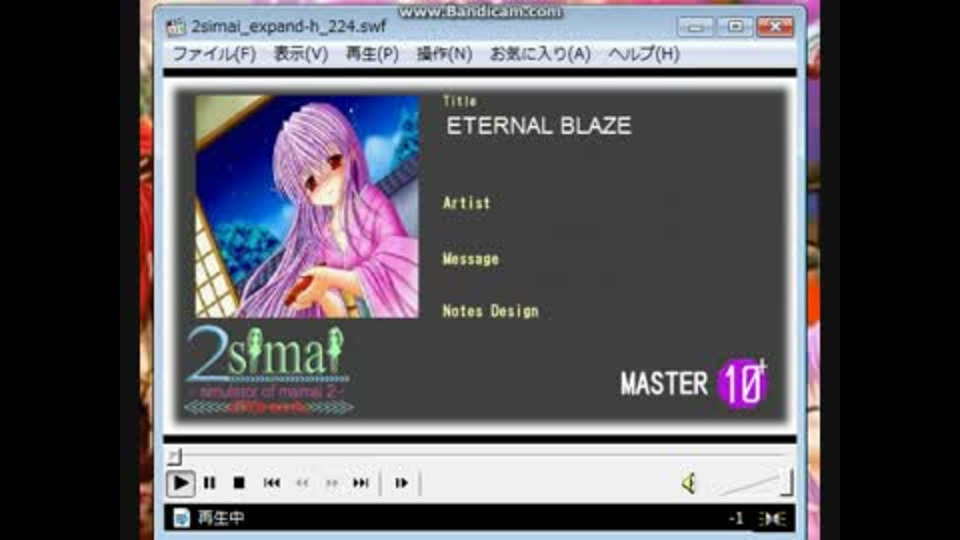Click the icon at status bar right end

(x=773, y=519)
